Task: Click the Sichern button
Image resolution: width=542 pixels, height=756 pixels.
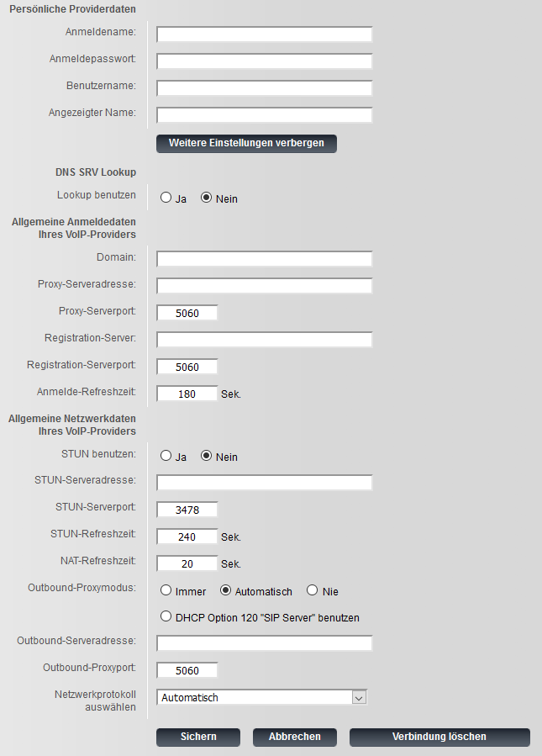Action: point(198,737)
